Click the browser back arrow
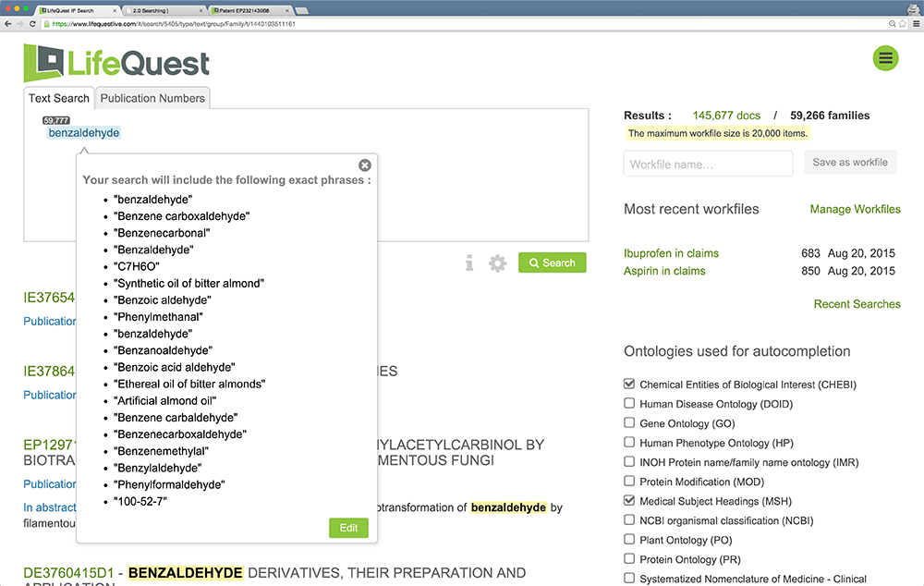Screen dimensions: 924x586 (7, 24)
